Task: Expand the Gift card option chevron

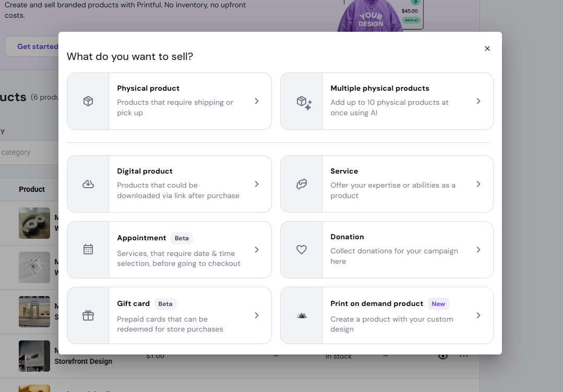Action: [257, 315]
